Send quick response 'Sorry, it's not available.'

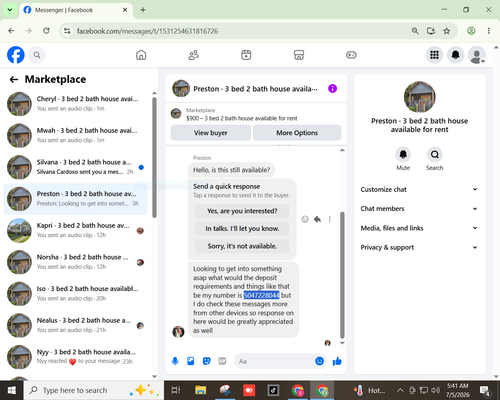pyautogui.click(x=242, y=246)
